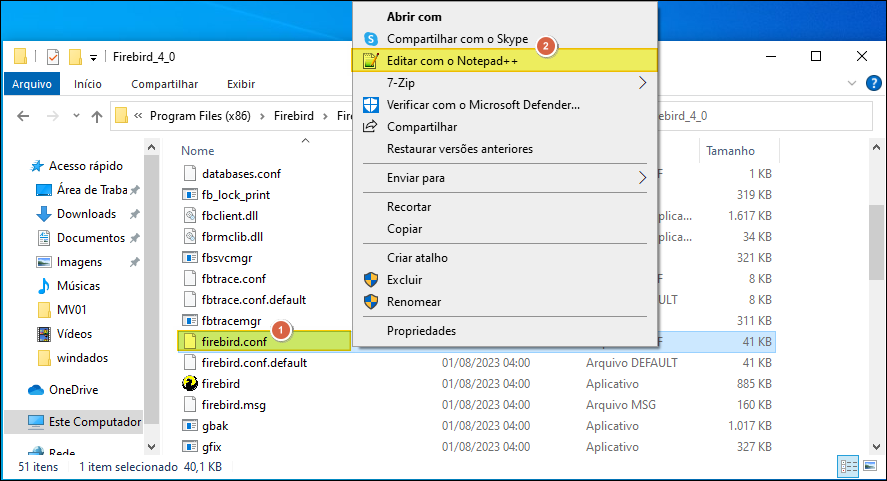Open Área de Trabalho in navigation pane
The height and width of the screenshot is (481, 887).
92,190
